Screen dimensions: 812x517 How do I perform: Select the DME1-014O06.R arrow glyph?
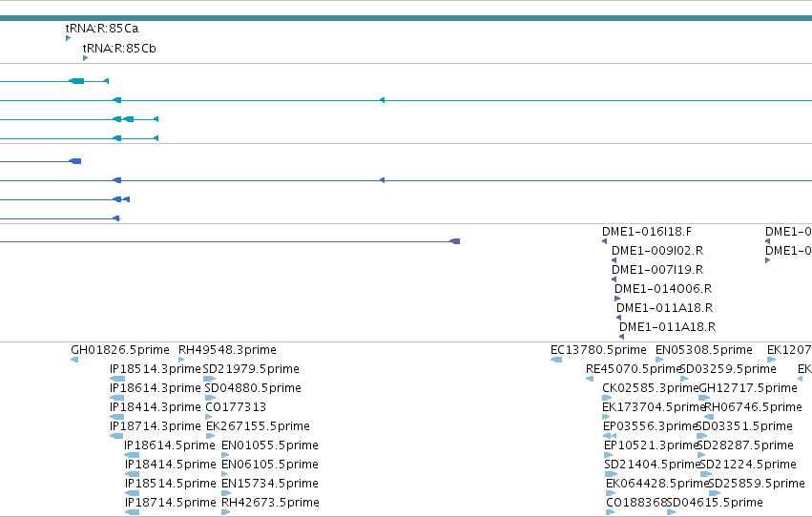click(x=616, y=299)
